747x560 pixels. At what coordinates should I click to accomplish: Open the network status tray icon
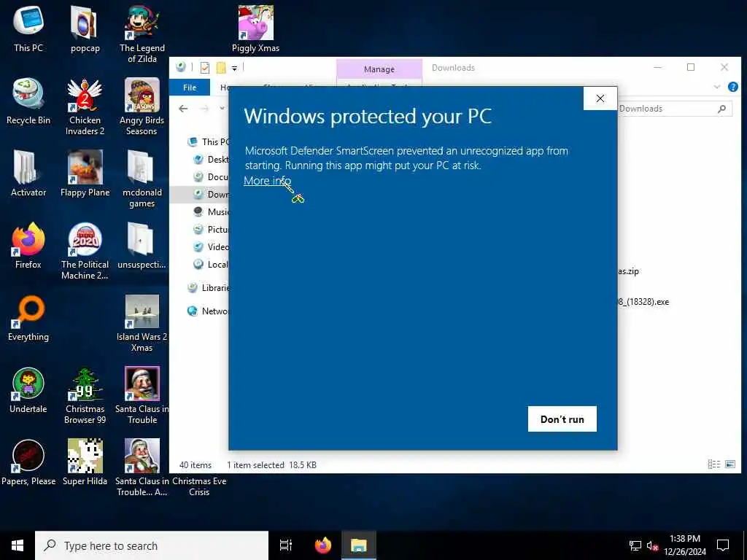[635, 545]
